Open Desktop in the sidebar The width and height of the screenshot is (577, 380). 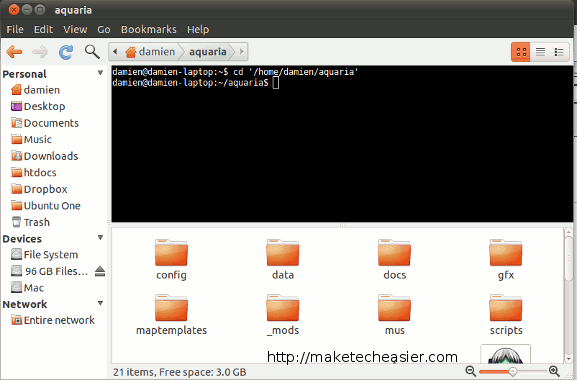[38, 106]
